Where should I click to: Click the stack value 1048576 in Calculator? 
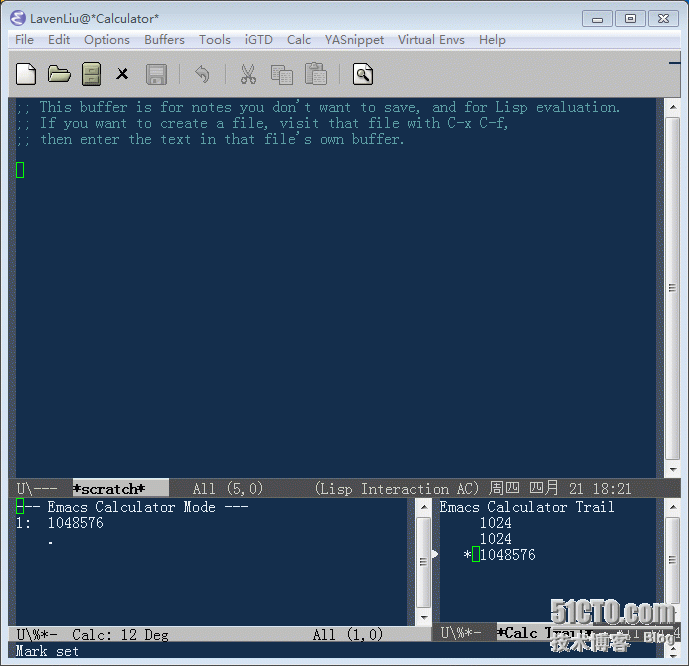tap(76, 523)
